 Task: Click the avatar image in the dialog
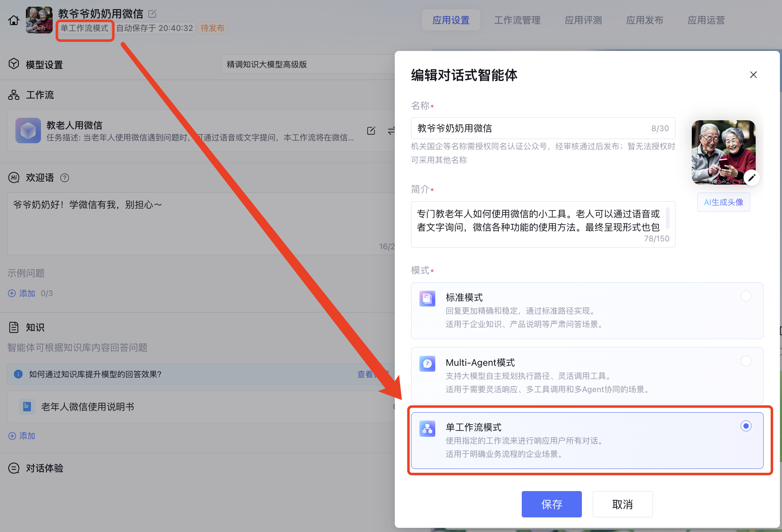[724, 152]
